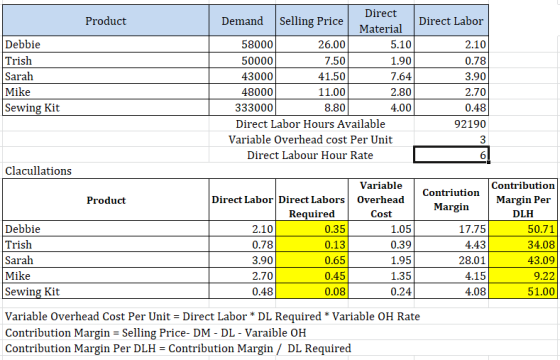Click Trish's margin per DLH 34.08
Viewport: 560px width, 360px height.
pyautogui.click(x=523, y=244)
